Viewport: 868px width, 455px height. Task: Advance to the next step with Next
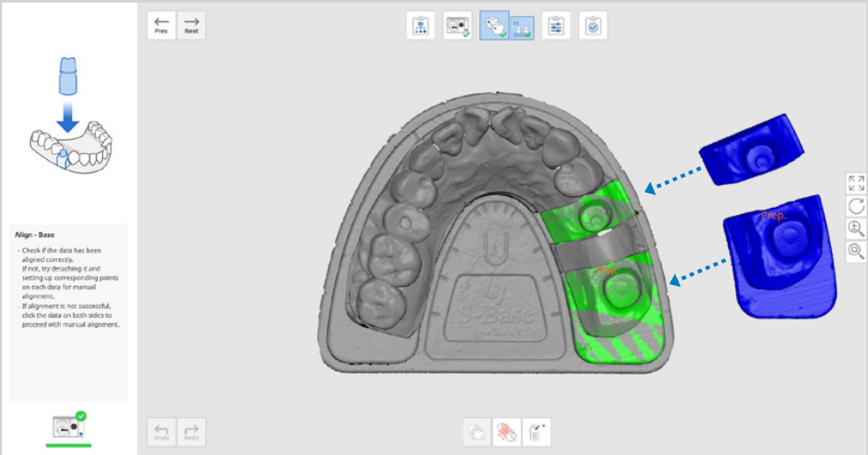click(191, 26)
